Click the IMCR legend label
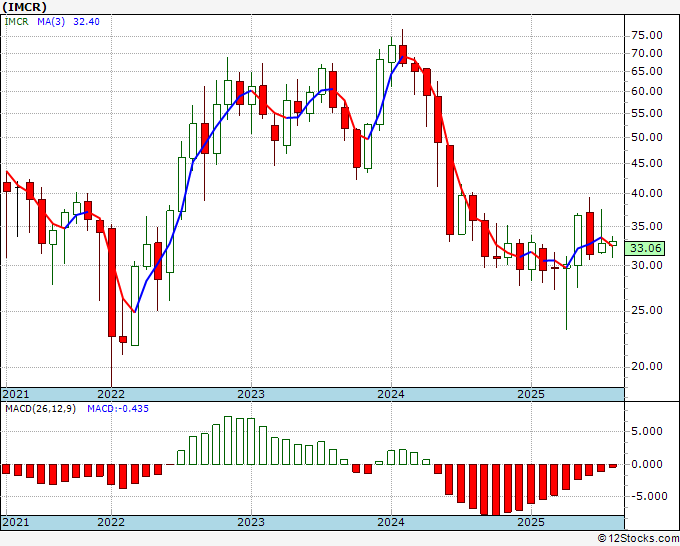 (x=16, y=22)
